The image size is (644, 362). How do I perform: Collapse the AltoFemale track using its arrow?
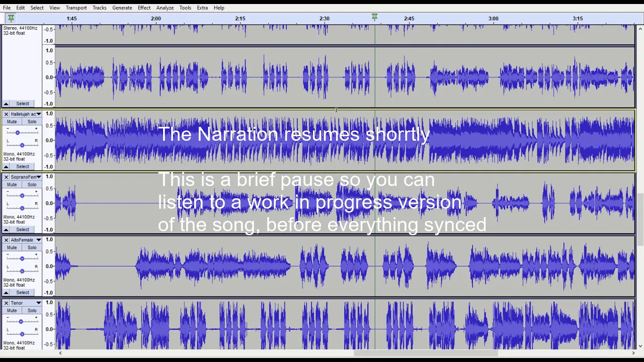click(7, 292)
